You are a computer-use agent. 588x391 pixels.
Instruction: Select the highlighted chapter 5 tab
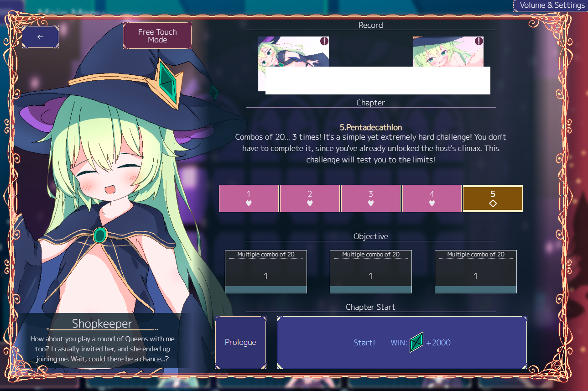[x=493, y=198]
